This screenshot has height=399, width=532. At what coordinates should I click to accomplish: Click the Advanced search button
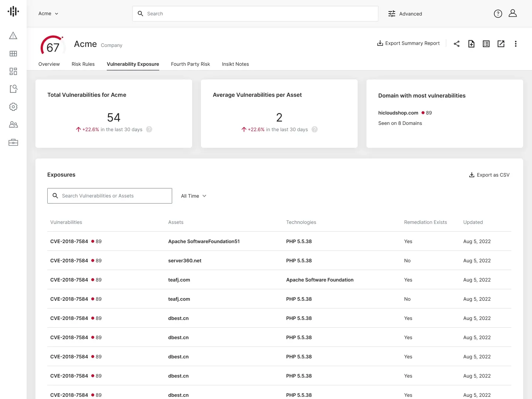(405, 14)
